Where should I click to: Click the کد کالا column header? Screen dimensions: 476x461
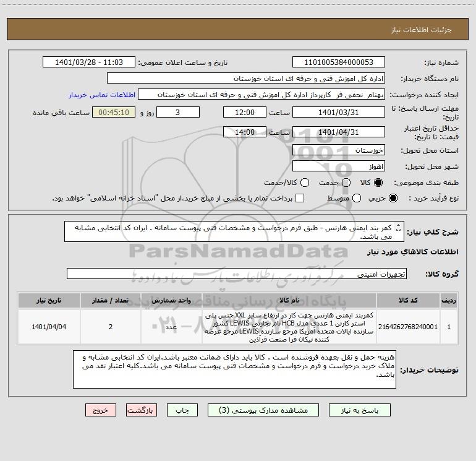[408, 300]
